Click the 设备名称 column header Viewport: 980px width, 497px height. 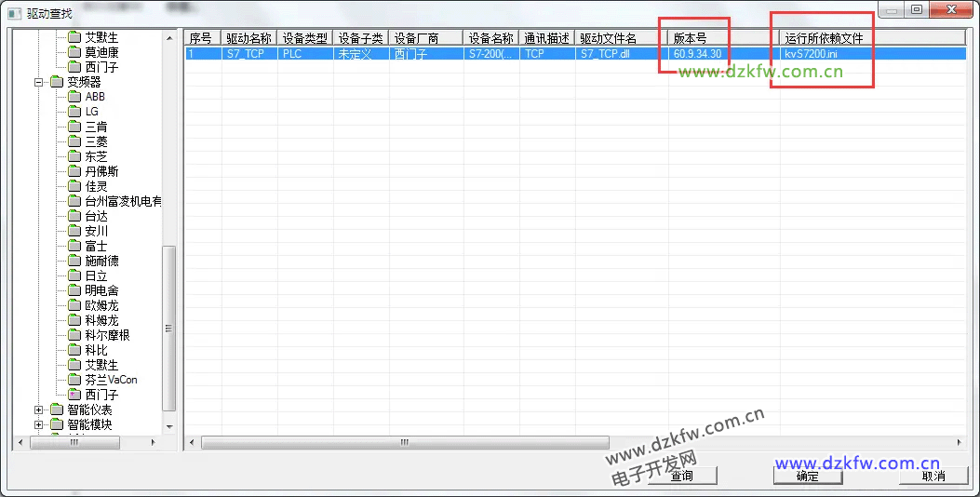(x=491, y=38)
